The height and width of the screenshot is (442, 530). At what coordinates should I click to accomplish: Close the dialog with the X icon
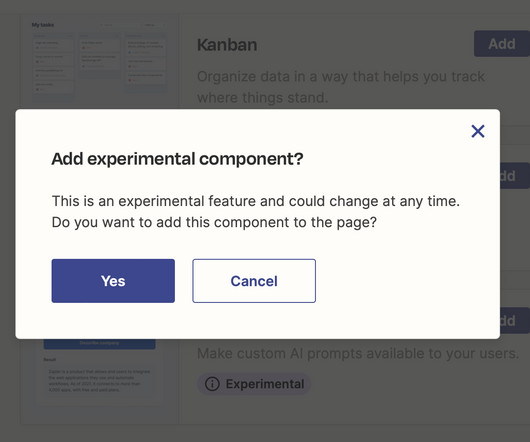coord(478,131)
